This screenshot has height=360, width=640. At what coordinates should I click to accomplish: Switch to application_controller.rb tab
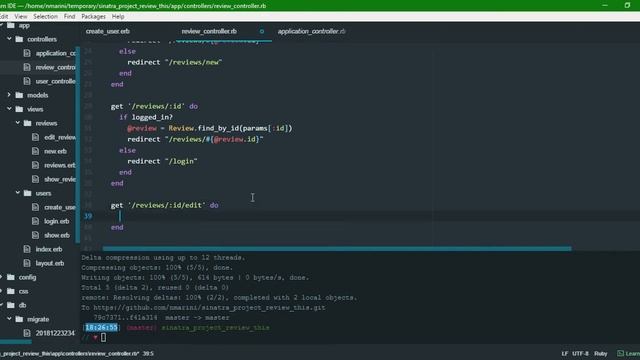click(x=311, y=31)
